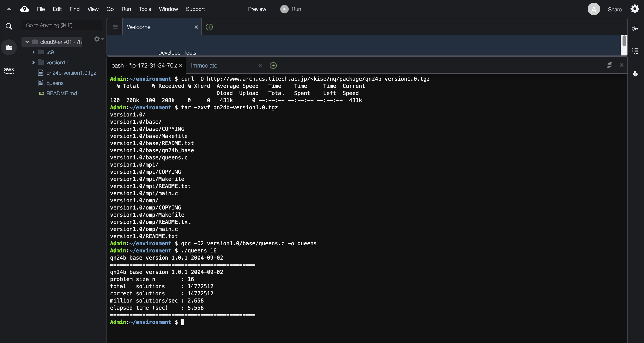
Task: Click 'total solutions : 14772512' output line
Action: pyautogui.click(x=162, y=286)
